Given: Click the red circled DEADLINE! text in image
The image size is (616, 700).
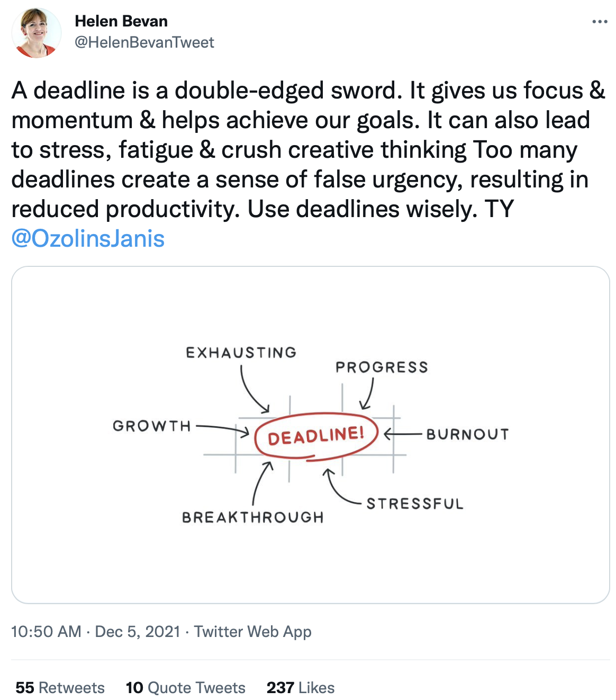Looking at the screenshot, I should point(316,436).
